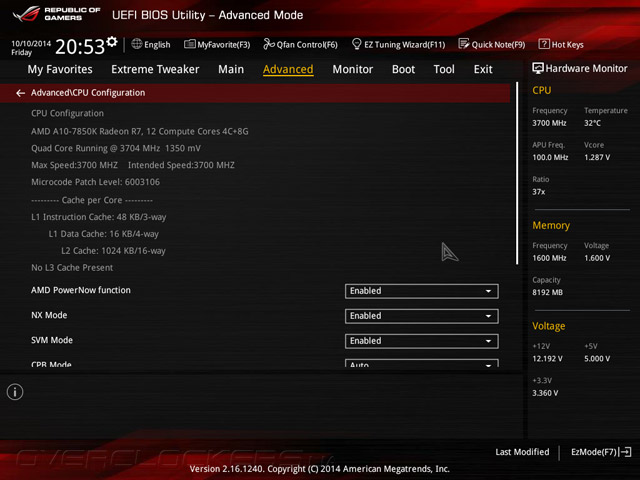Expand the SVM Mode dropdown
The width and height of the screenshot is (640, 480).
tap(422, 341)
